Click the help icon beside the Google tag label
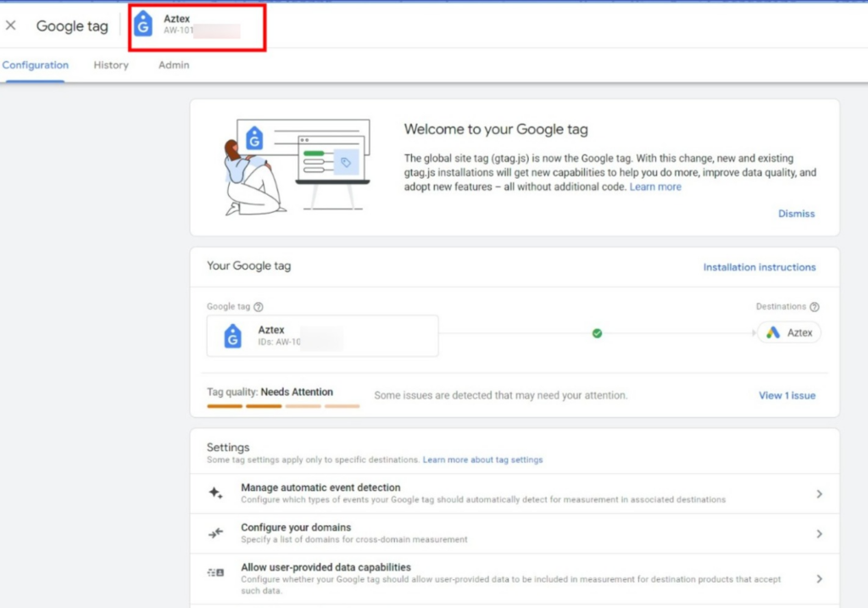Screen dimensions: 868x608 [260, 306]
